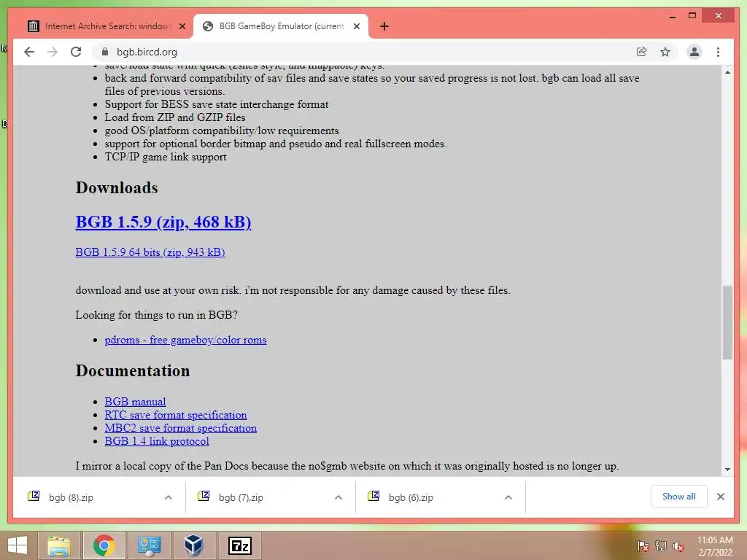The width and height of the screenshot is (747, 560).
Task: Open VirtualBox from the taskbar
Action: coord(194,545)
